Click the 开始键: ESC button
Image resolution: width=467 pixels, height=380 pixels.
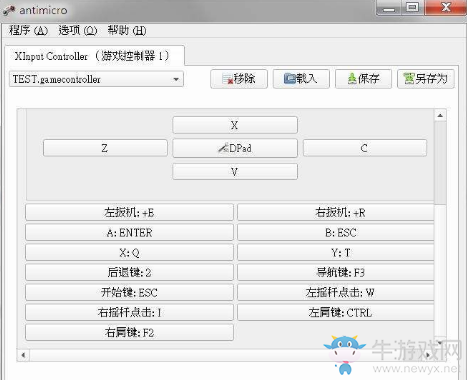coord(129,292)
